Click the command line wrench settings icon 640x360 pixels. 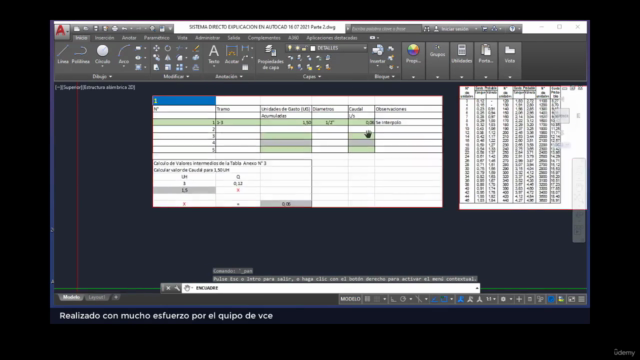(177, 288)
